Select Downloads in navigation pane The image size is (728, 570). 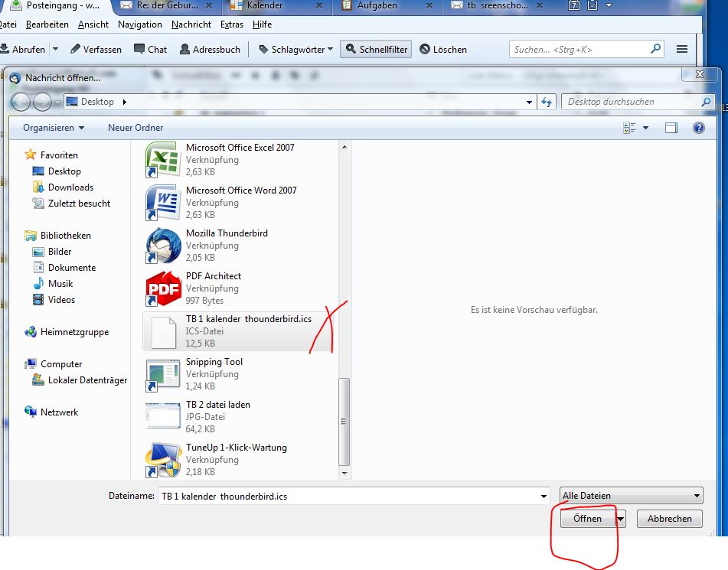(x=63, y=187)
